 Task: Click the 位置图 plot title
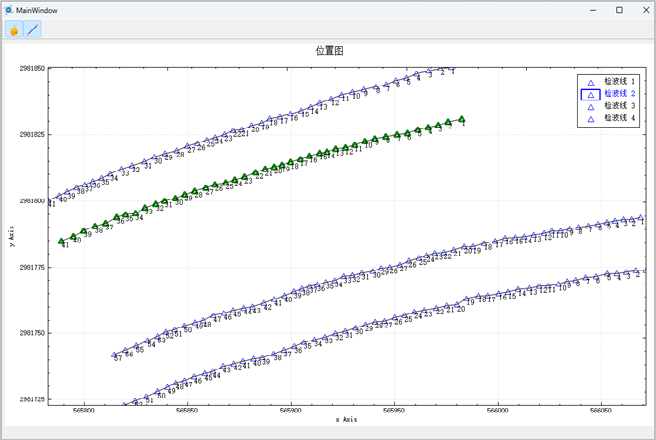coord(330,50)
